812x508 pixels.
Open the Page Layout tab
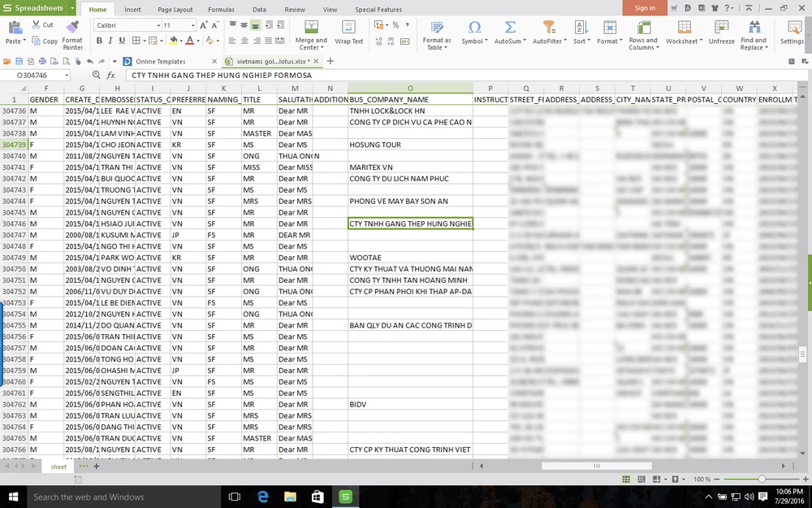(175, 10)
